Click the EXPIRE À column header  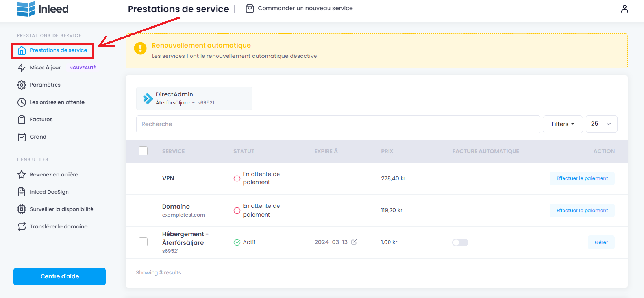pos(326,151)
